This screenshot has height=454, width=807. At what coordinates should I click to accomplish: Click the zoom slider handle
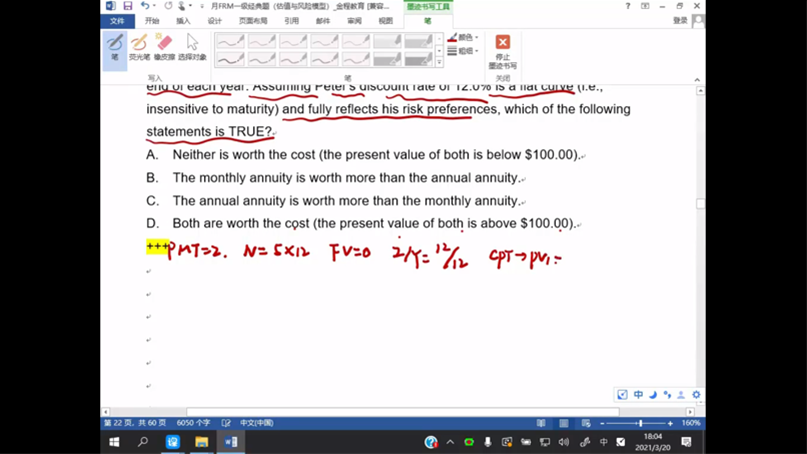pos(640,423)
